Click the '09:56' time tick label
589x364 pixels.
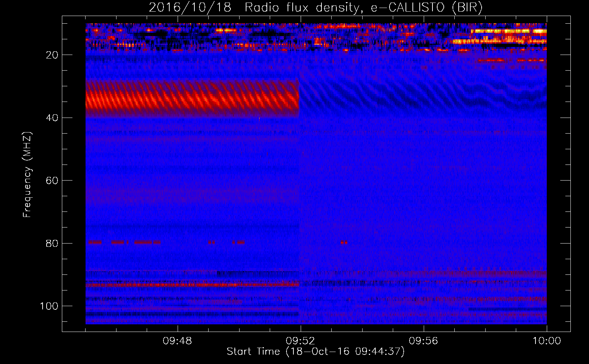pos(423,341)
